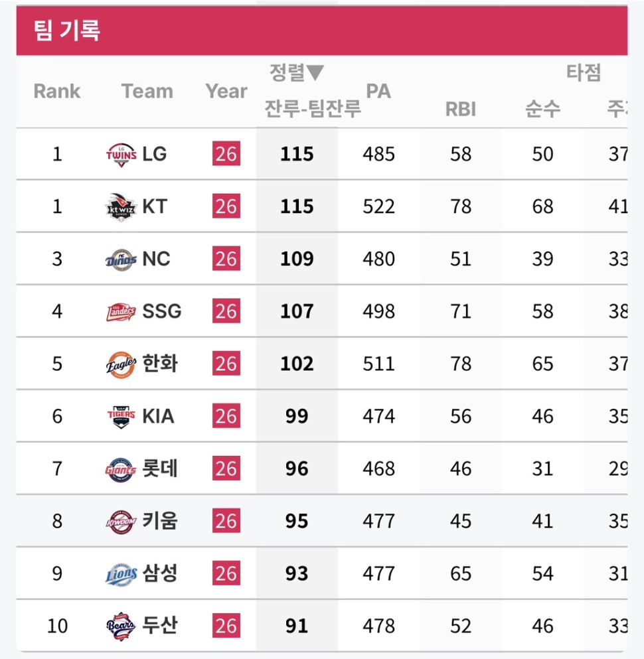Click the KT Wiz team logo

[x=121, y=206]
